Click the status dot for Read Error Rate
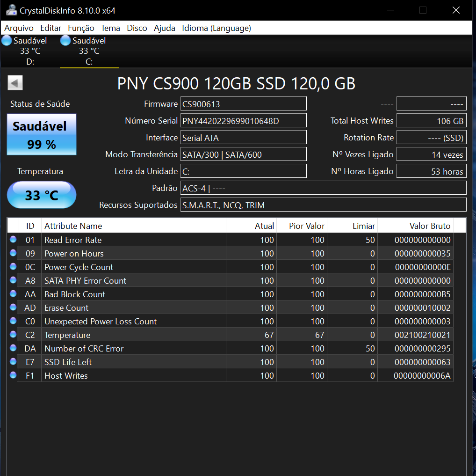 coord(13,239)
